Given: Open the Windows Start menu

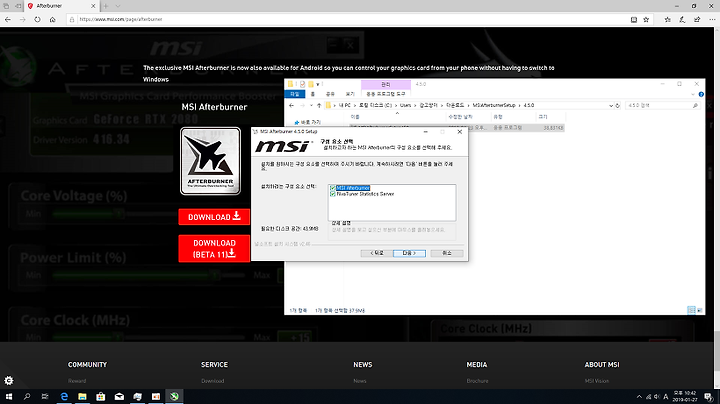Looking at the screenshot, I should 9,397.
